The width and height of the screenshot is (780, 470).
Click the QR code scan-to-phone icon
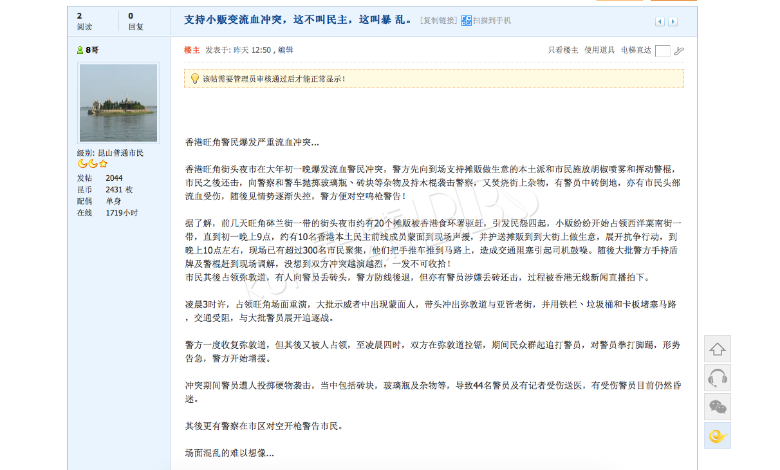tap(466, 20)
